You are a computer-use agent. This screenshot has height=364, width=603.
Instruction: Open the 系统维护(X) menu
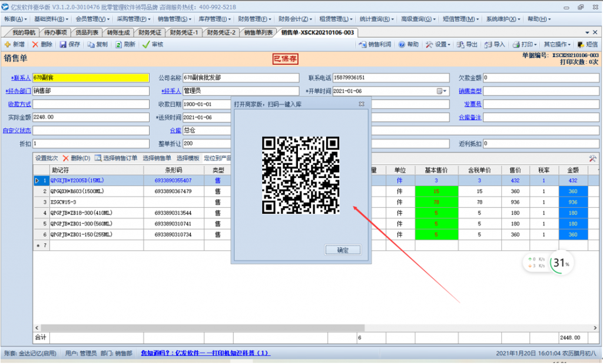pos(503,19)
